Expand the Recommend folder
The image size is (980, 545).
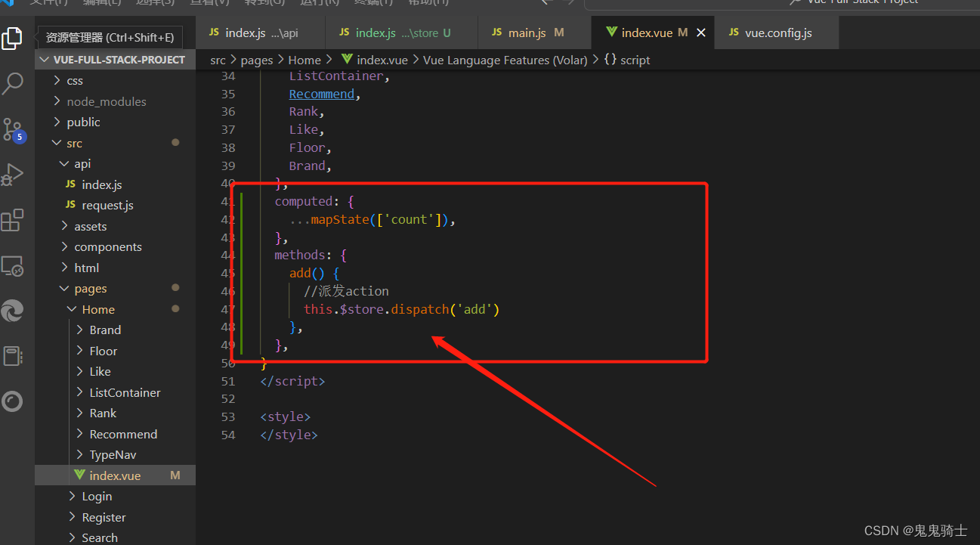click(115, 434)
